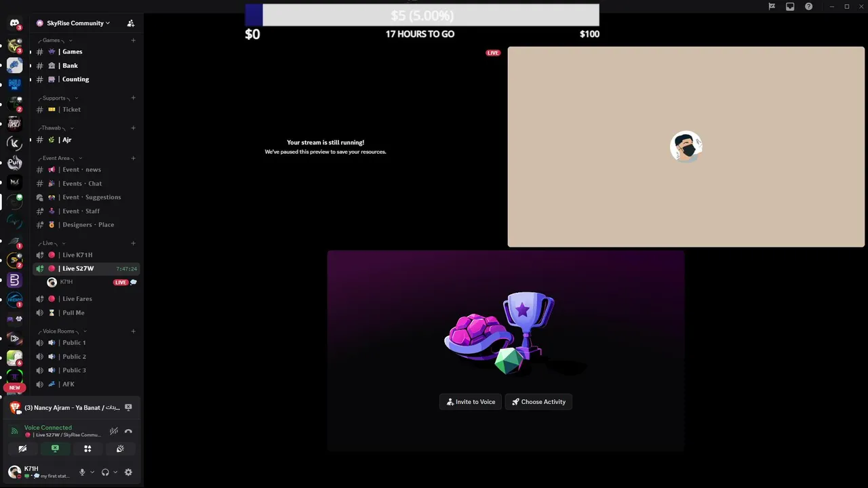
Task: Add channel to Thawab category
Action: [133, 127]
